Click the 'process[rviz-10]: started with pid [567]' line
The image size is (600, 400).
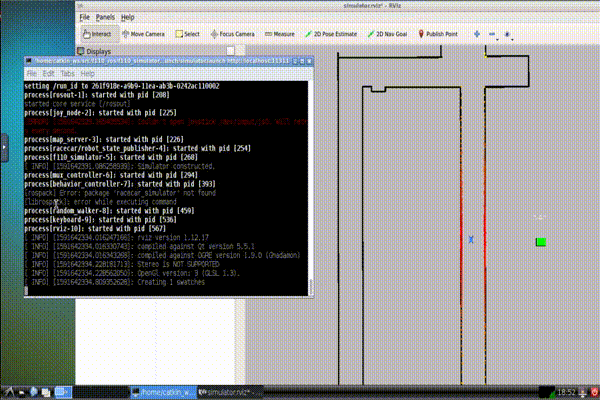95,229
